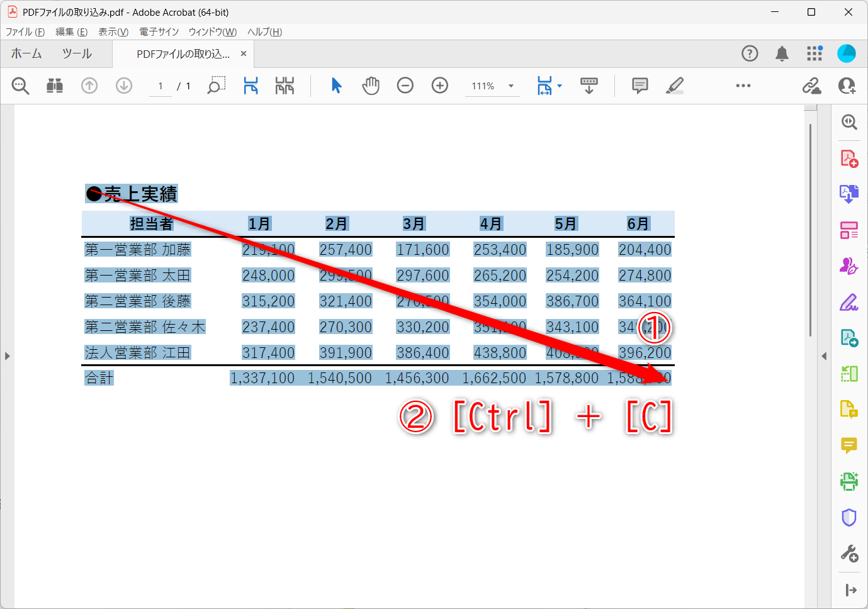Click Export PDF icon in right pane
Viewport: 868px width, 609px height.
(849, 194)
